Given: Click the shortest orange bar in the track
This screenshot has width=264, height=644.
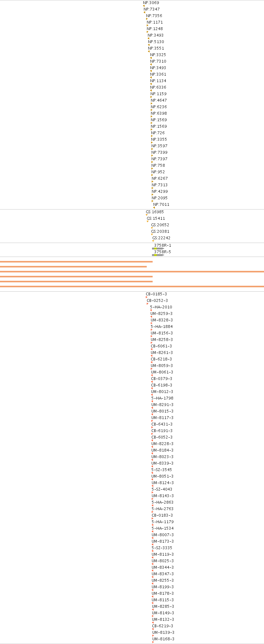Looking at the screenshot, I should tap(73, 267).
